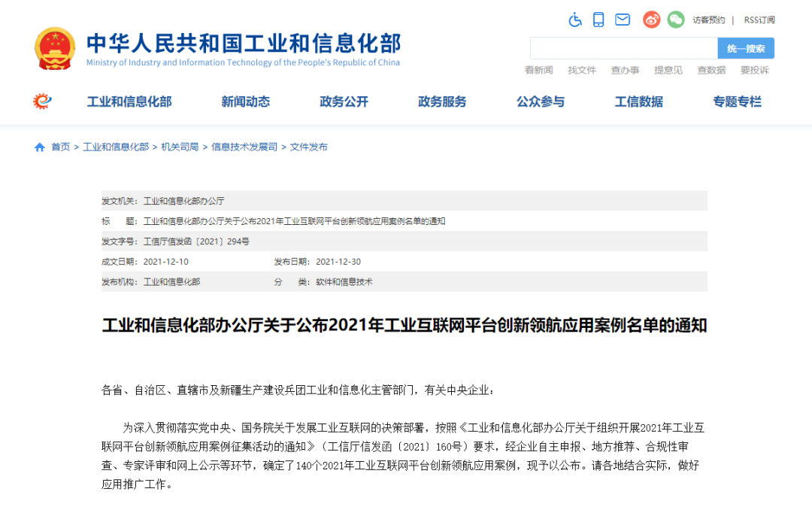This screenshot has height=507, width=812.
Task: Click the accessibility (barrier-free) icon
Action: 575,20
